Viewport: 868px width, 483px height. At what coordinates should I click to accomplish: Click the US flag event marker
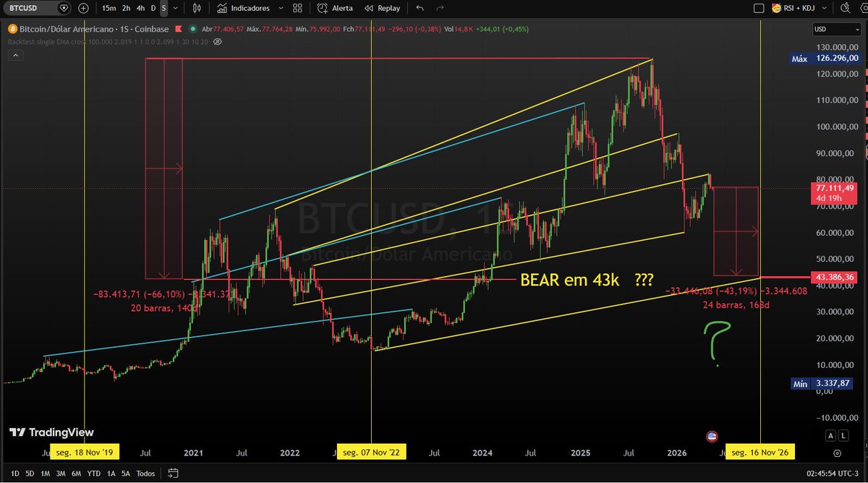click(x=712, y=436)
